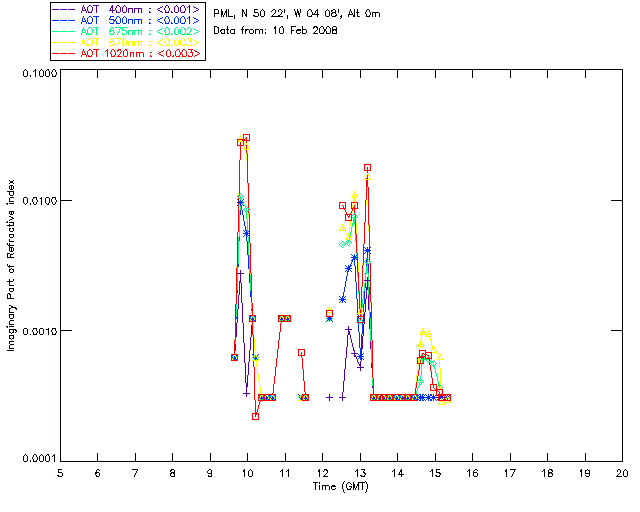Select the AOT 870nm legend entry
Image resolution: width=640 pixels, height=512 pixels.
[128, 42]
